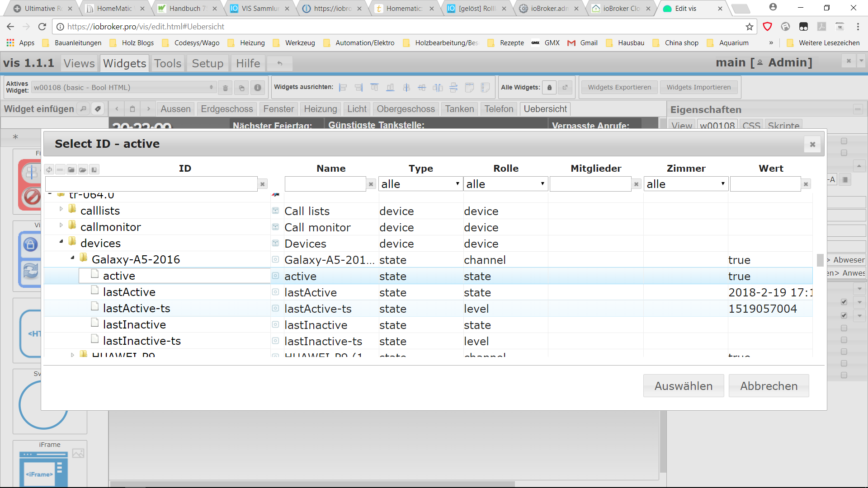
Task: Expand the calllists folder
Action: tap(61, 209)
